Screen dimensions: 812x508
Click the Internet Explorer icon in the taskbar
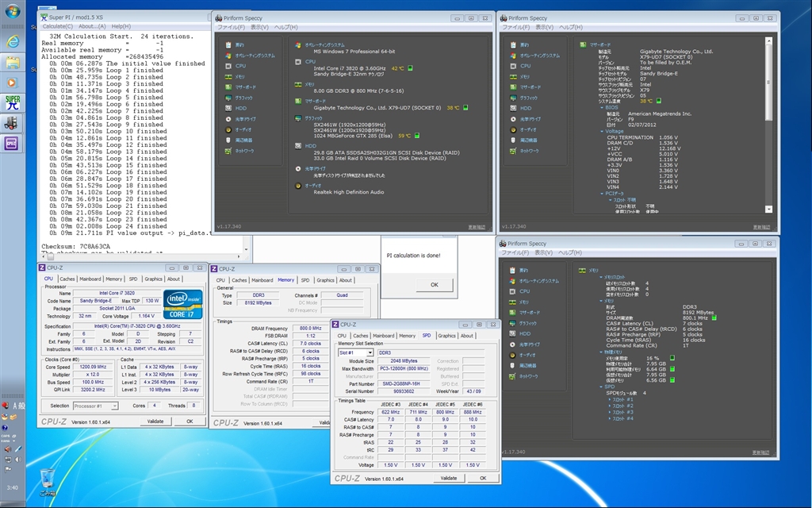click(x=13, y=40)
